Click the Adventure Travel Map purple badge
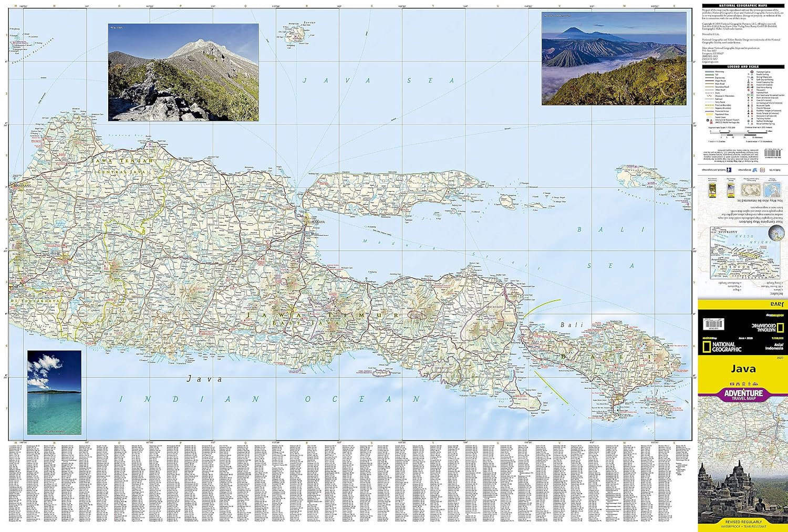Viewport: 788px width, 532px height. (x=744, y=394)
